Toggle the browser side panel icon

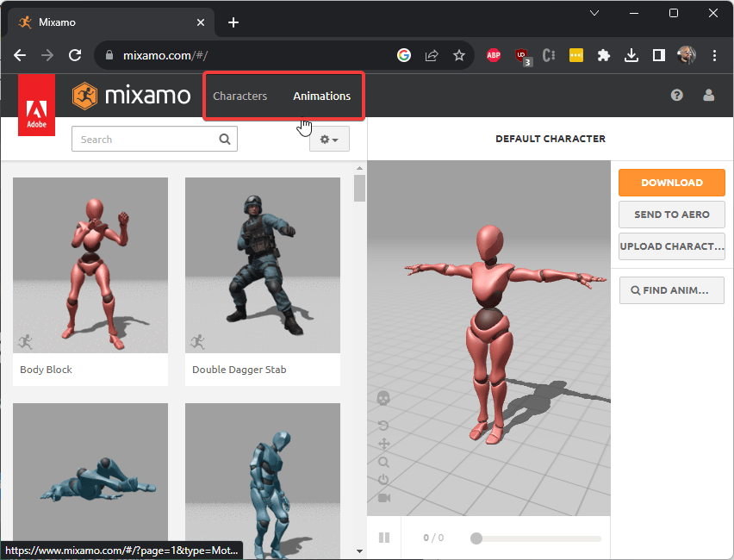[659, 55]
